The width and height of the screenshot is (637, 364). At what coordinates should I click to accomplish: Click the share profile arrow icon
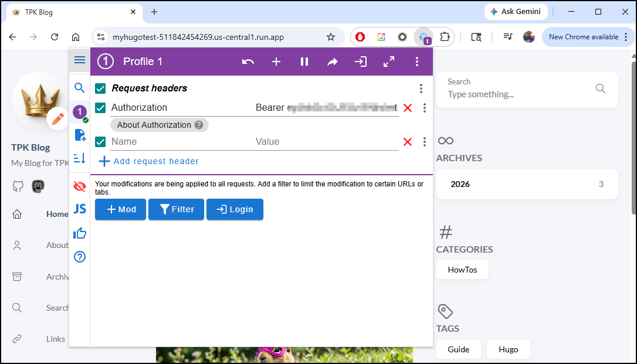click(x=333, y=62)
